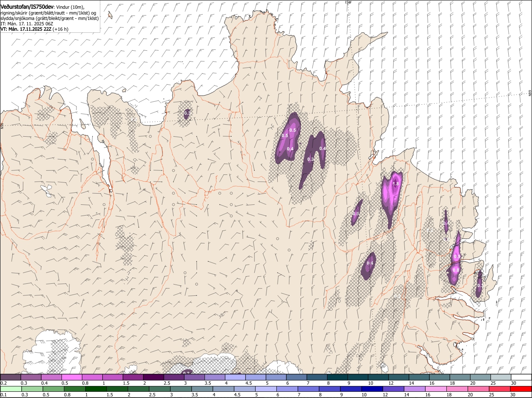Click the 1.8 precipitation value on the map
The width and height of the screenshot is (532, 398).
tap(396, 184)
